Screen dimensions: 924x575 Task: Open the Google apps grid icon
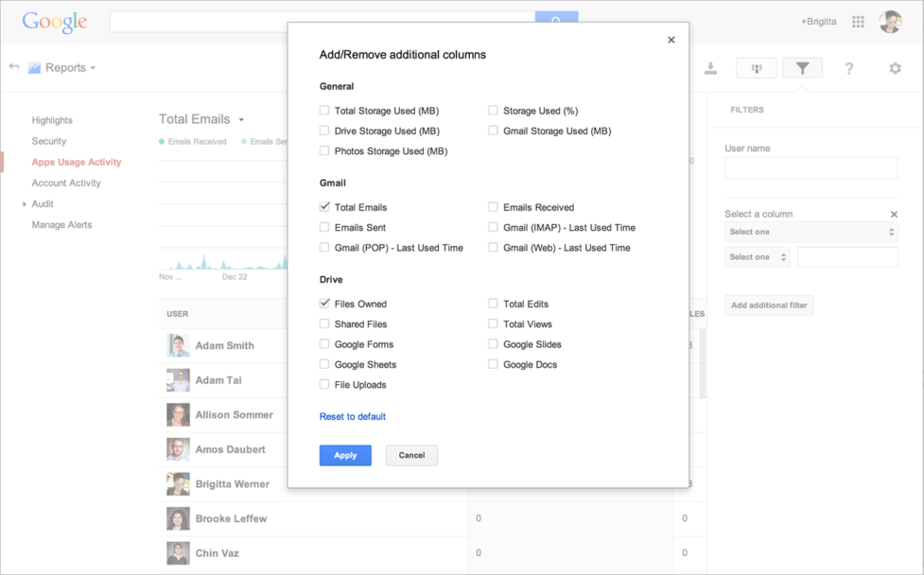[x=858, y=22]
